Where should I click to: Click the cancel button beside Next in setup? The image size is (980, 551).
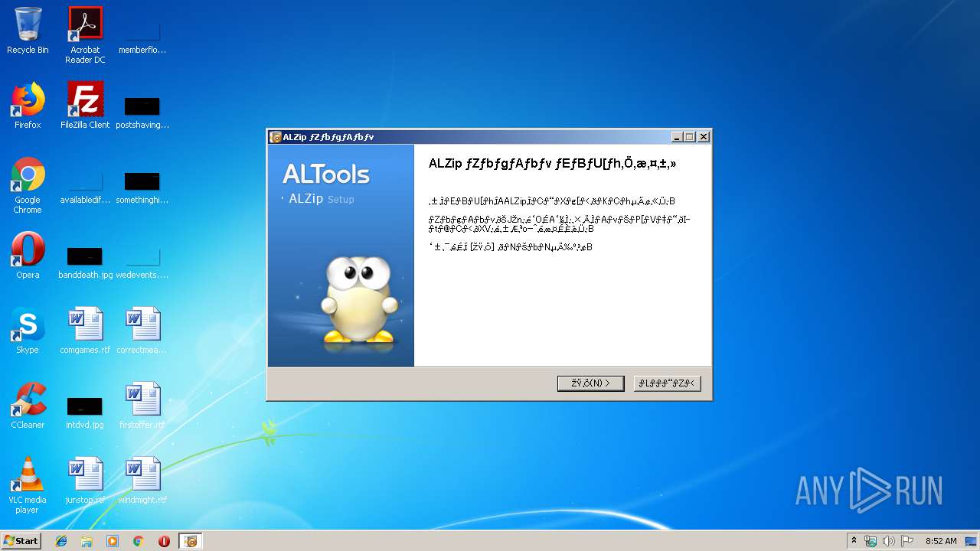[x=667, y=383]
